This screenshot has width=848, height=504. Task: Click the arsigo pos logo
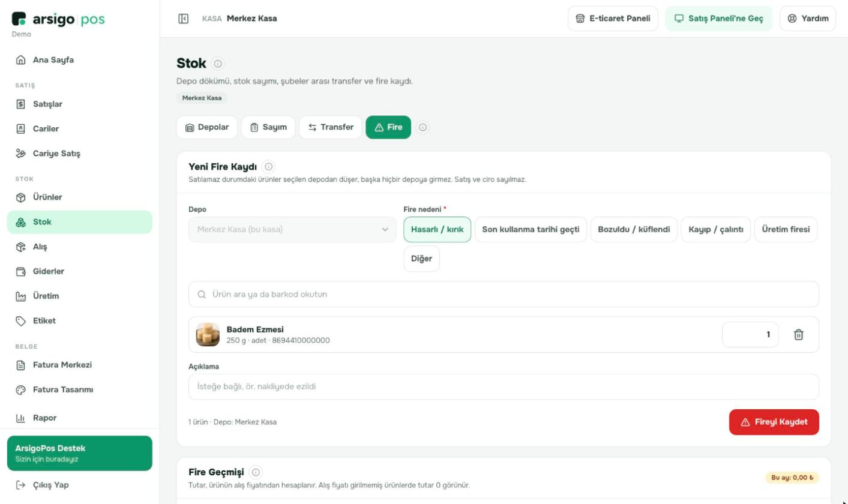pos(58,19)
